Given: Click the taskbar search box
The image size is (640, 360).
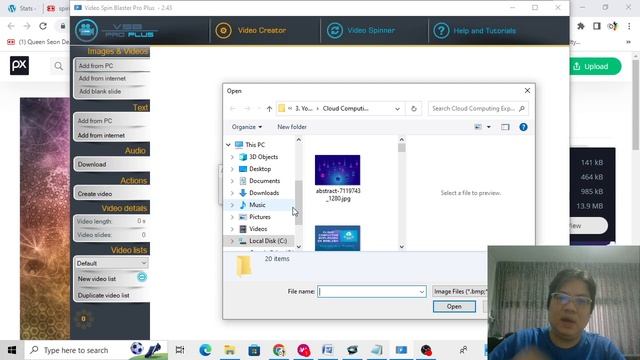Looking at the screenshot, I should (96, 350).
